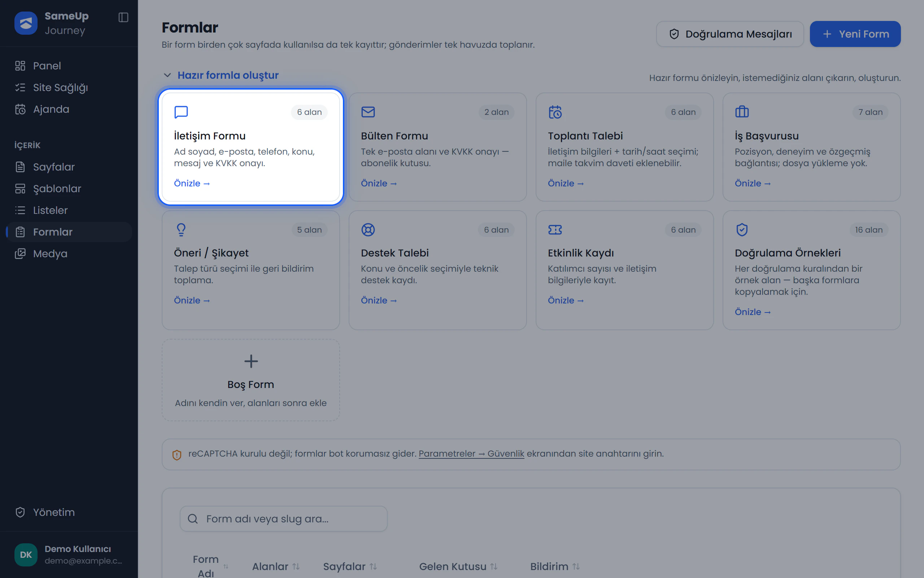
Task: Sort table by Gelen Kutusu column
Action: (458, 566)
